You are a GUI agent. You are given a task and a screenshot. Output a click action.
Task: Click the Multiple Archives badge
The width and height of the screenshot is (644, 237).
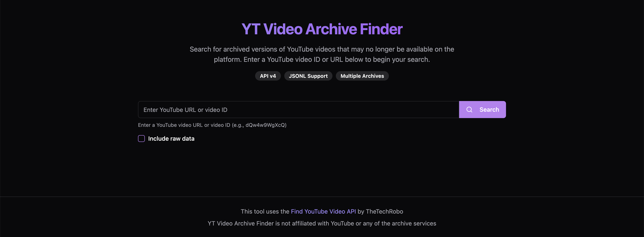pos(362,76)
